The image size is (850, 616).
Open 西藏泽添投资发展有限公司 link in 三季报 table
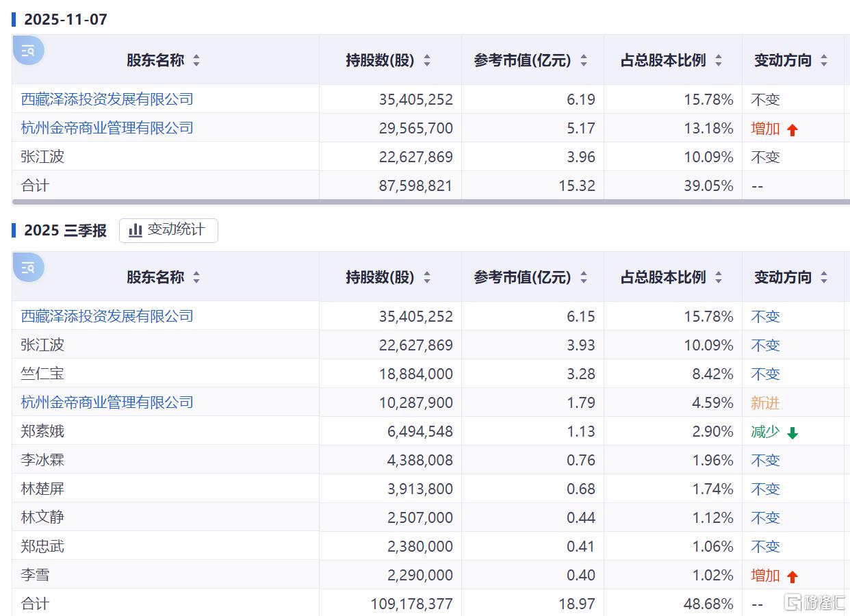[107, 316]
